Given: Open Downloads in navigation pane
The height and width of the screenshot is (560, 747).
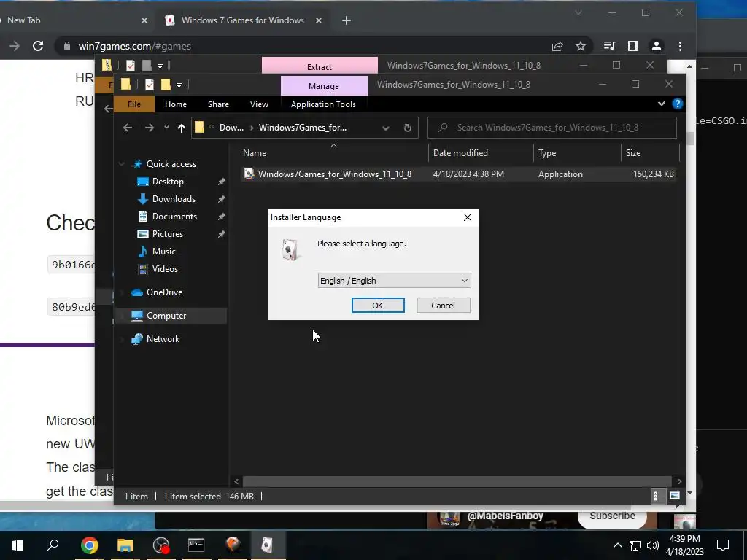Looking at the screenshot, I should [174, 199].
